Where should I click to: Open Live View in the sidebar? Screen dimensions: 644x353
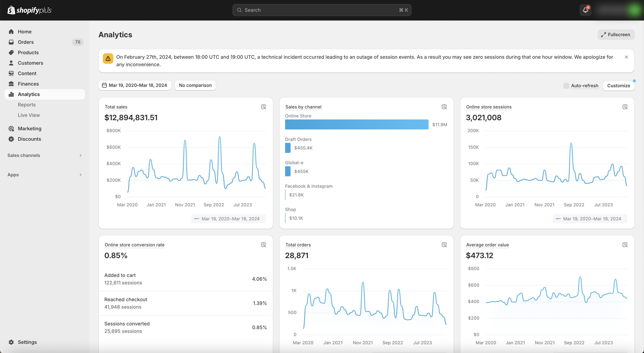[x=29, y=115]
